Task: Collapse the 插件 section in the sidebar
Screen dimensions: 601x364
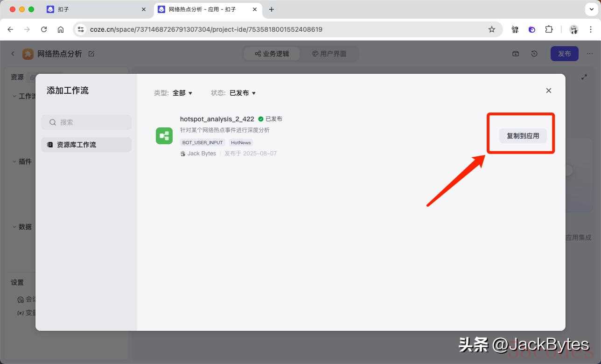Action: click(14, 161)
